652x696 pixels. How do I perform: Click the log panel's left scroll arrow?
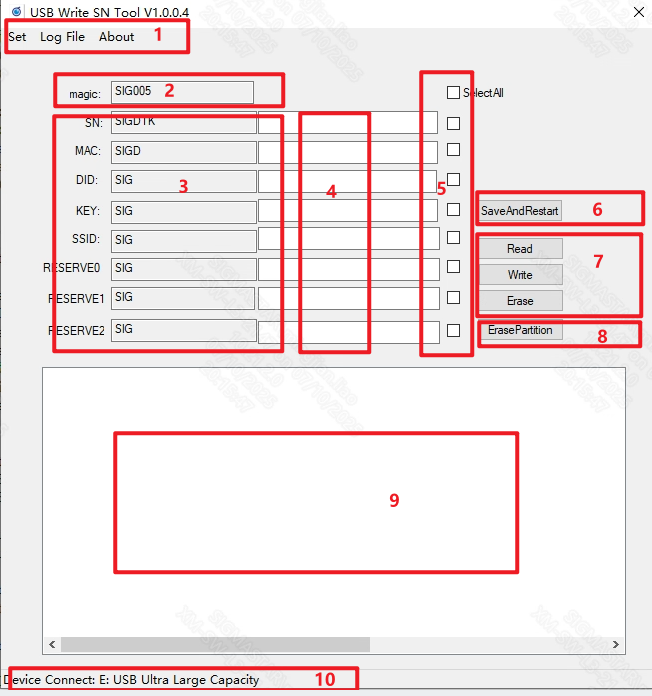click(51, 645)
